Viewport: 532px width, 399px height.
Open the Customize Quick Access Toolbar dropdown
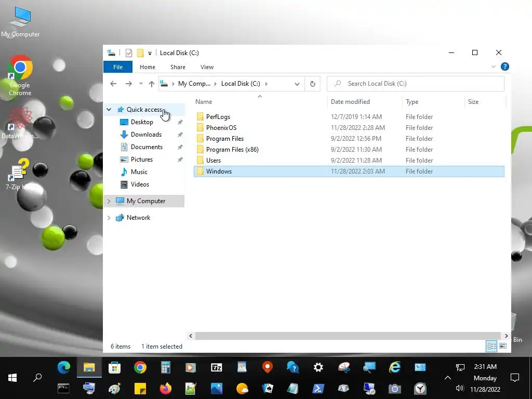point(150,54)
